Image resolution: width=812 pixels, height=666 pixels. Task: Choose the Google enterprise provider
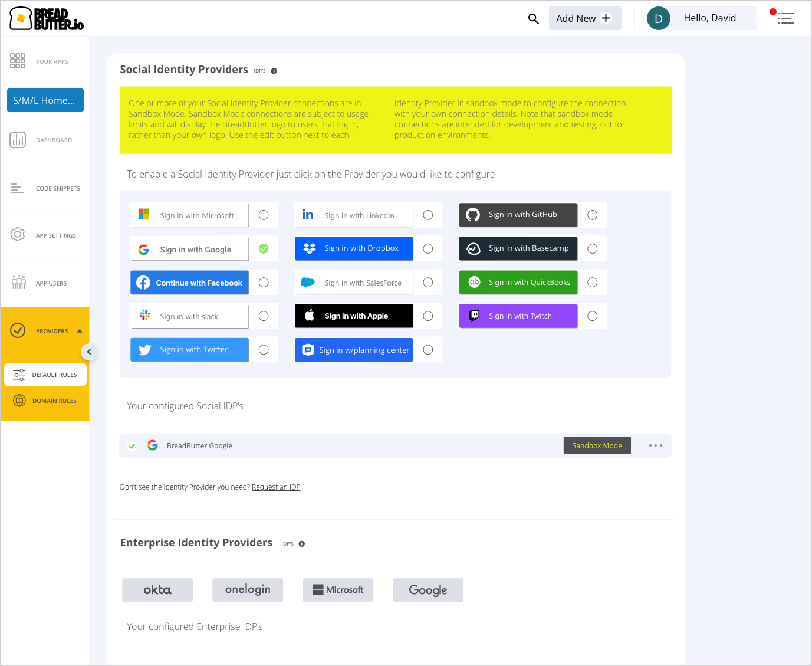point(428,590)
